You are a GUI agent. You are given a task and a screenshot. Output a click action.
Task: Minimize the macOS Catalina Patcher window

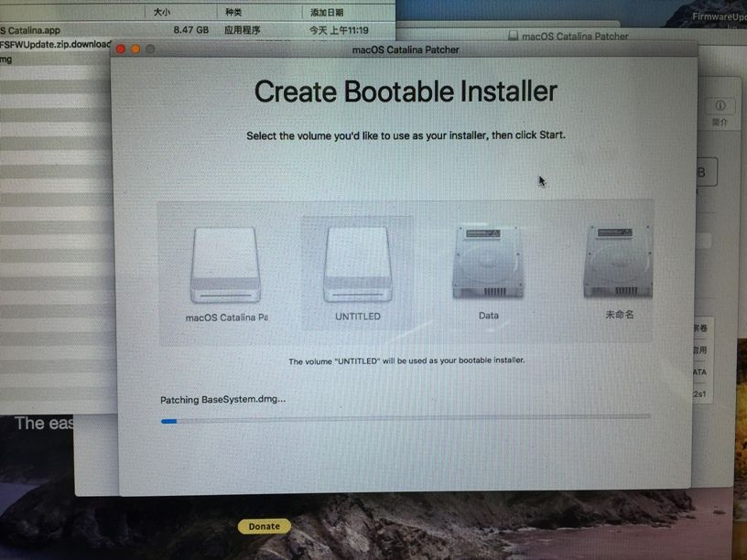[x=135, y=49]
